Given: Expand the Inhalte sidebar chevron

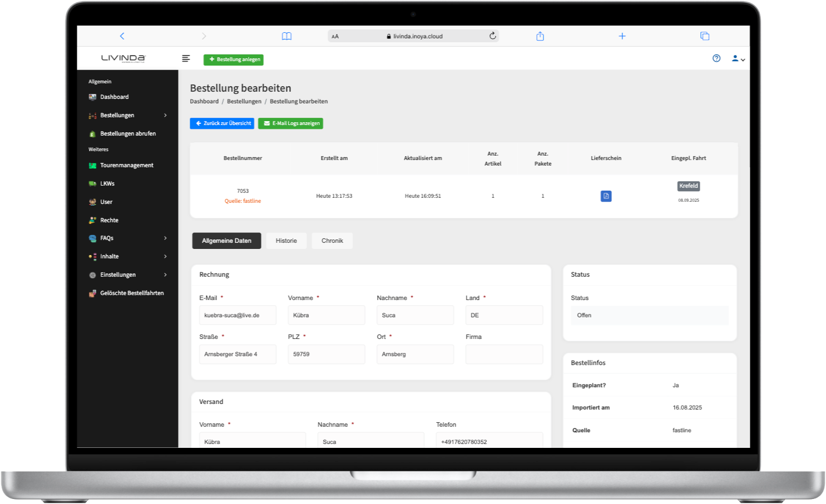Looking at the screenshot, I should (165, 256).
